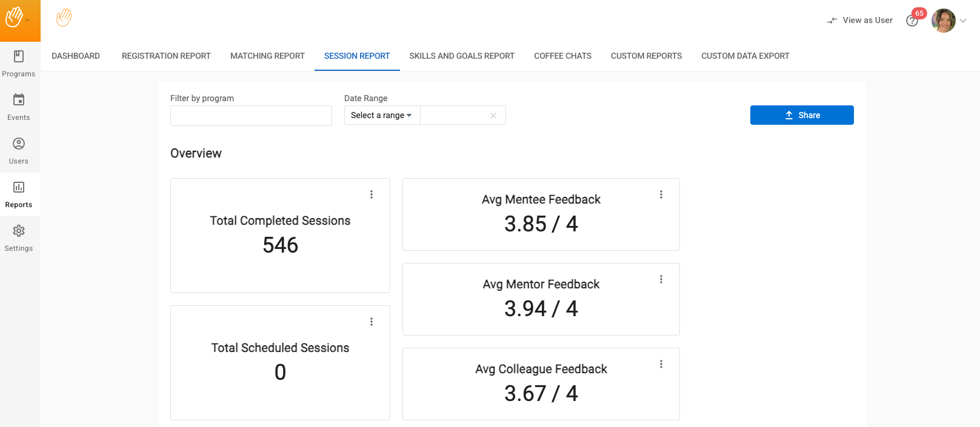Screen dimensions: 980x427
Task: Open options menu for Avg Mentee Feedback
Action: [661, 194]
